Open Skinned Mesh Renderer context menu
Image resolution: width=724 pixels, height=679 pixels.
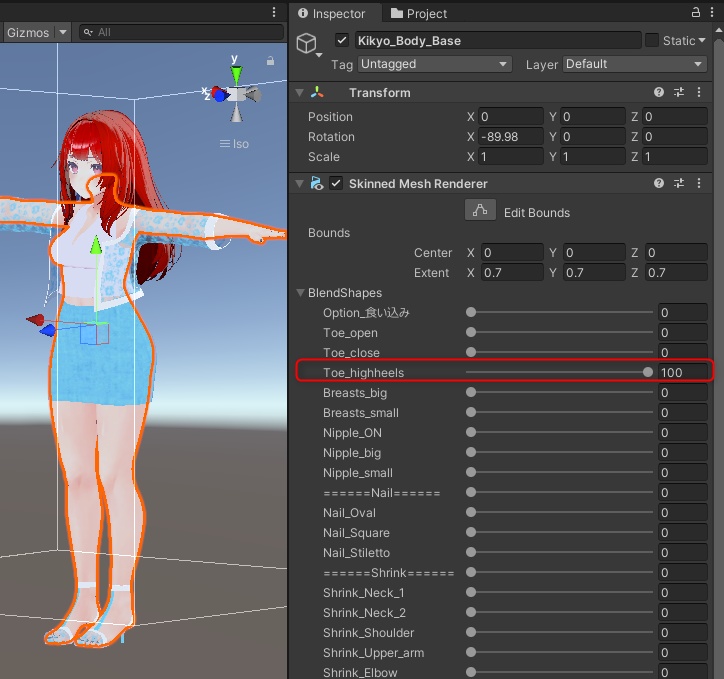pos(699,184)
